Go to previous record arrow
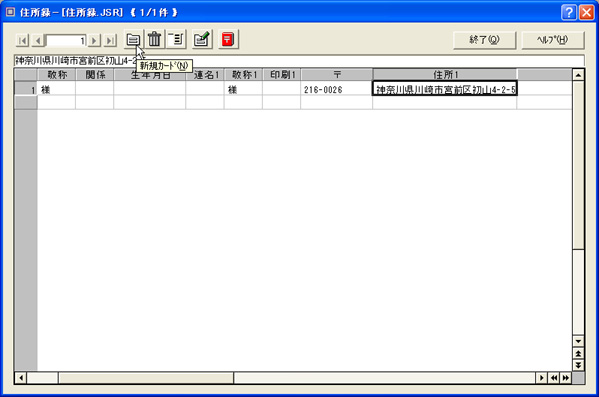This screenshot has width=599, height=397. [38, 40]
